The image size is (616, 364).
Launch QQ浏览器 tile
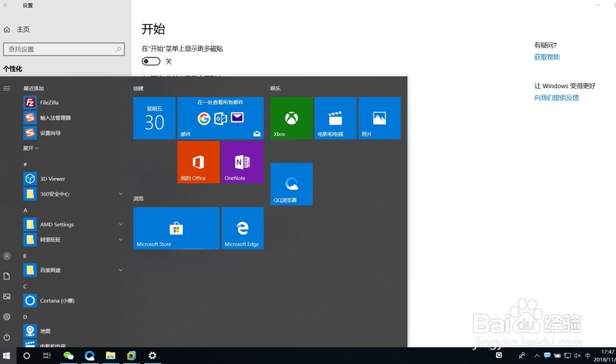click(291, 184)
